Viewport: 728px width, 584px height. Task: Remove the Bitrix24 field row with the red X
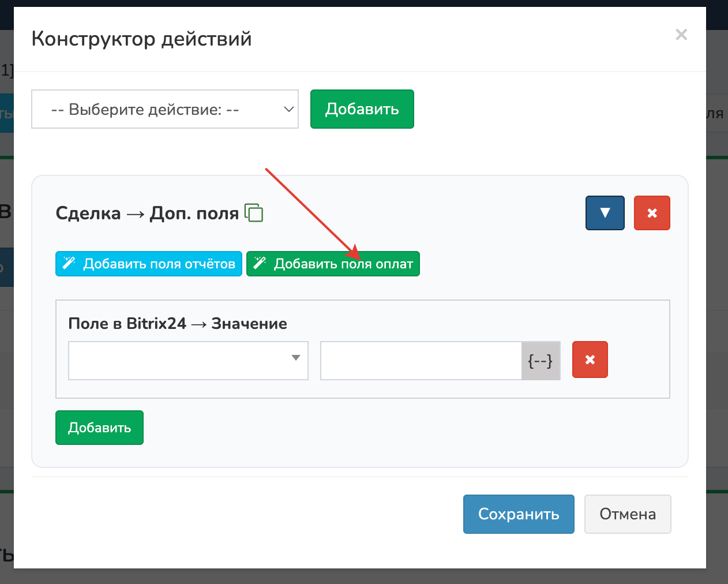(590, 360)
